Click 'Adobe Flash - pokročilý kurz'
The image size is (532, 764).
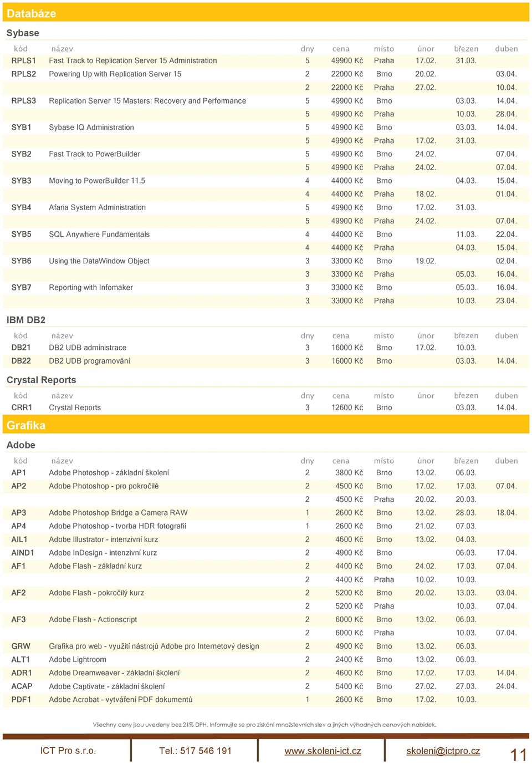(x=96, y=593)
